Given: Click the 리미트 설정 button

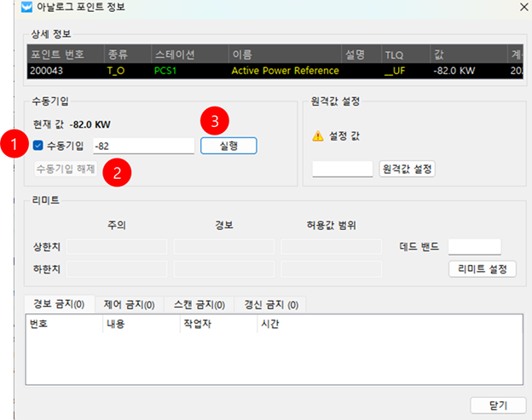Looking at the screenshot, I should pyautogui.click(x=482, y=270).
